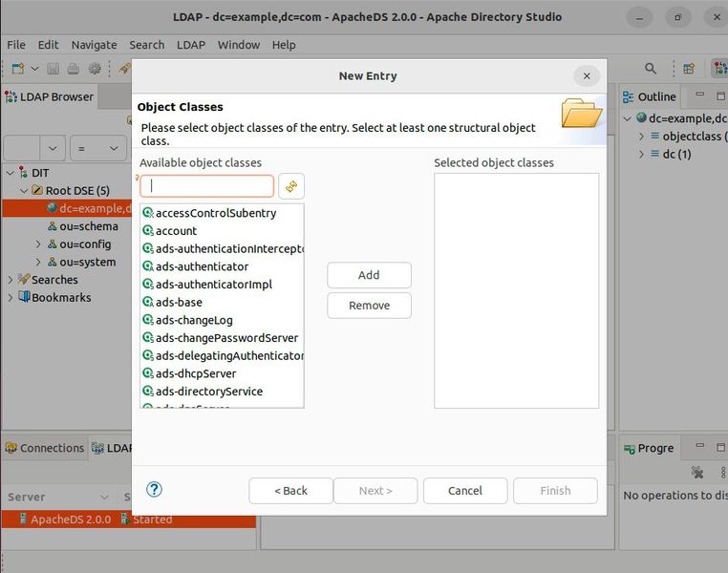Click the Selected object classes list box
728x573 pixels.
point(516,291)
